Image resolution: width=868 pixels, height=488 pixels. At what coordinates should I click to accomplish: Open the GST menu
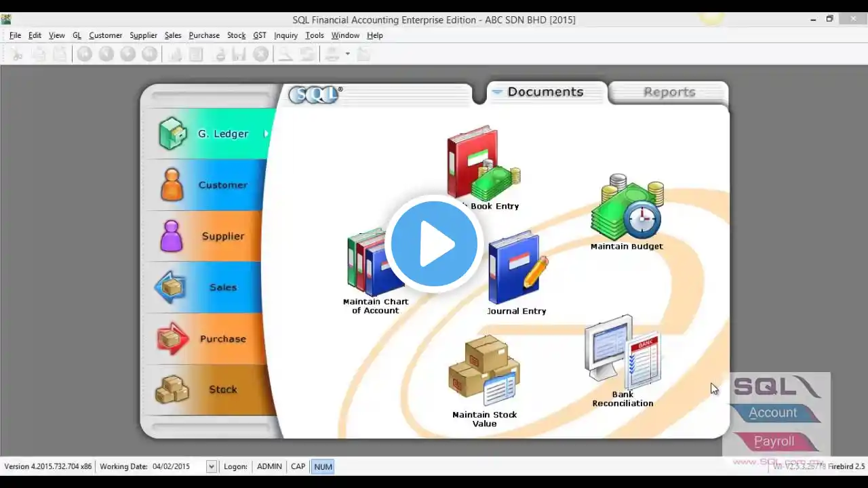coord(260,35)
